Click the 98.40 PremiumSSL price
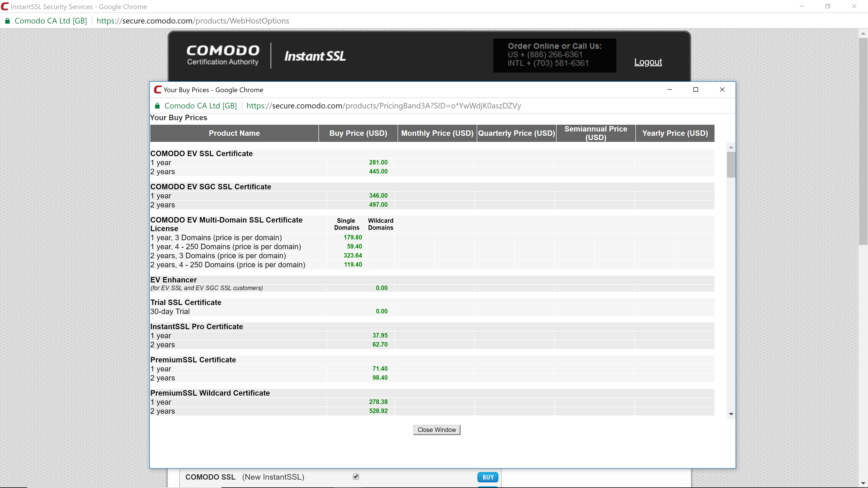 point(380,378)
